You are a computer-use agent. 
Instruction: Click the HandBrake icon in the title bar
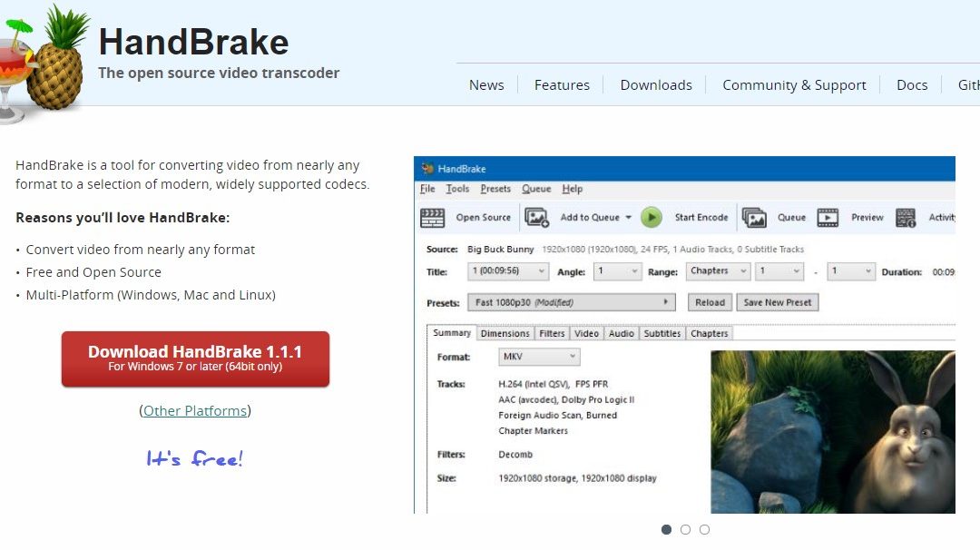(426, 168)
